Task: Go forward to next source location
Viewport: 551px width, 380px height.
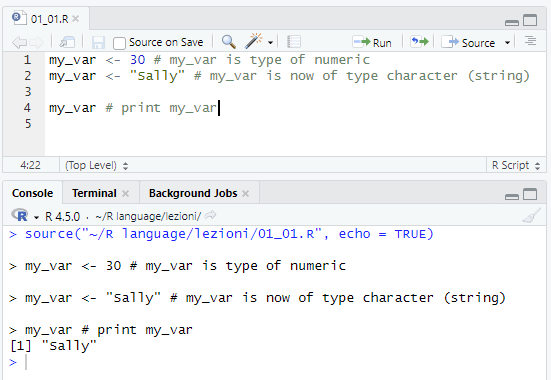Action: tap(36, 43)
